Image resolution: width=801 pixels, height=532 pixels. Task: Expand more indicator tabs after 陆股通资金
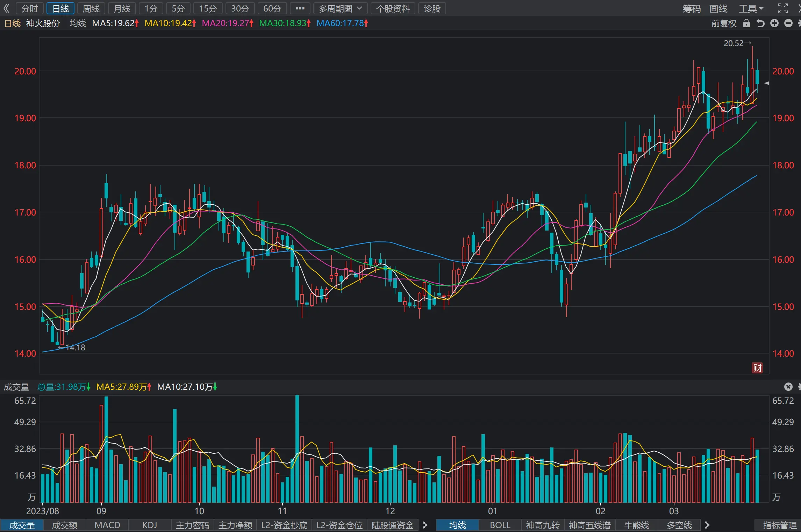pos(425,525)
